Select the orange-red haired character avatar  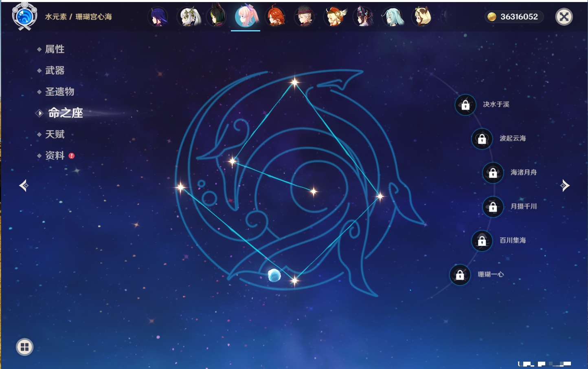click(x=275, y=17)
